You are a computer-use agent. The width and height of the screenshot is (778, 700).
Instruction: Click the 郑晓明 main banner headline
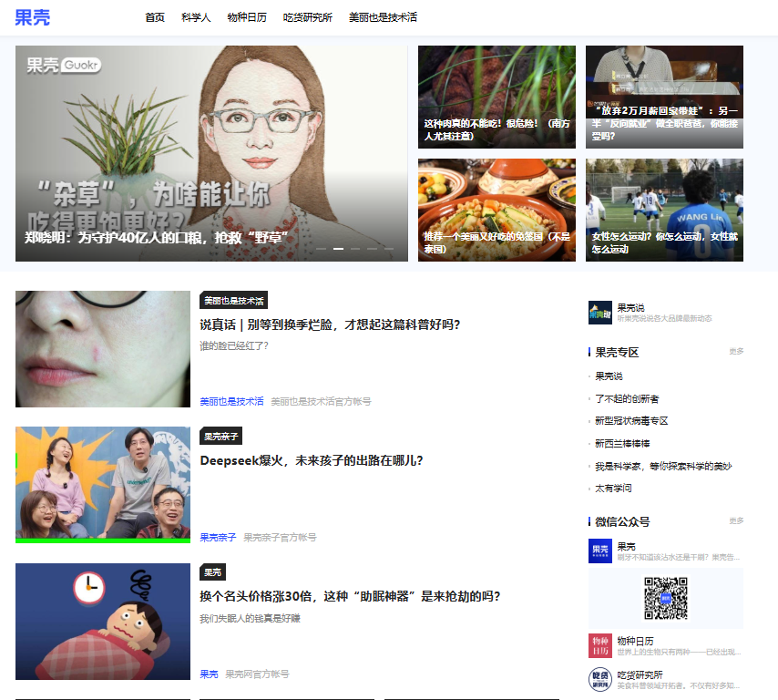pos(157,238)
